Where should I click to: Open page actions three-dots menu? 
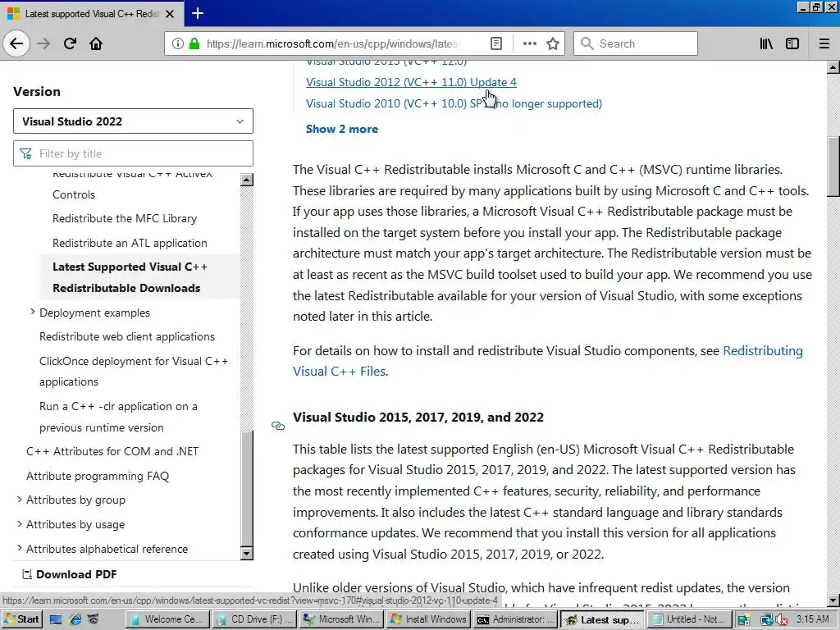click(529, 43)
